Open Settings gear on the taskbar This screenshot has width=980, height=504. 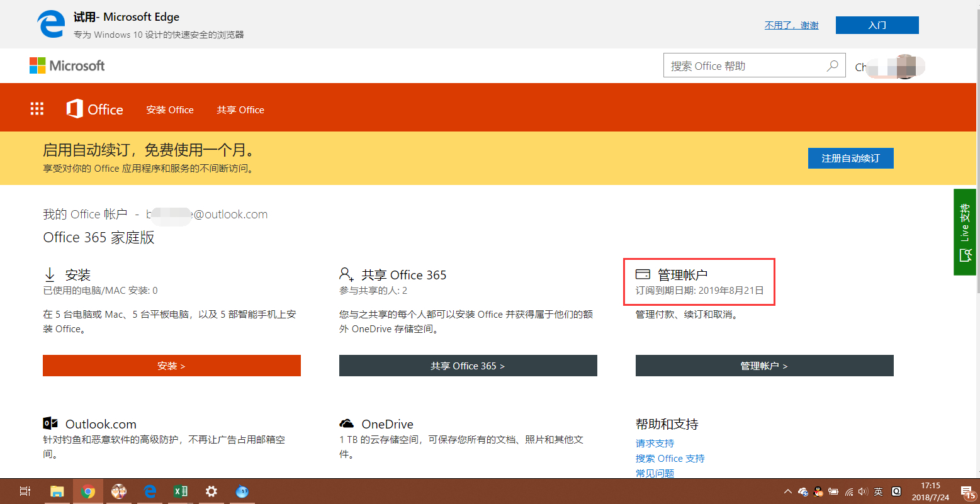(211, 491)
